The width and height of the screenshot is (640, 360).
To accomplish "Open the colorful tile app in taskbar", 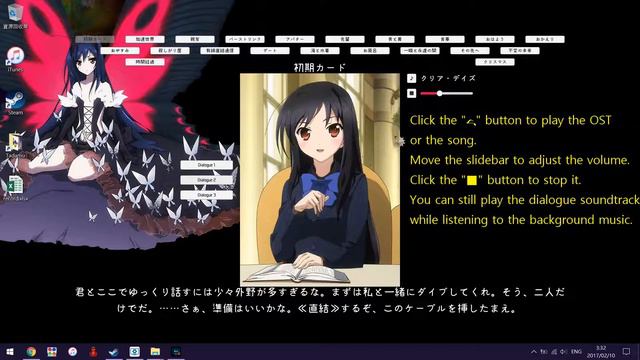I will (52, 351).
